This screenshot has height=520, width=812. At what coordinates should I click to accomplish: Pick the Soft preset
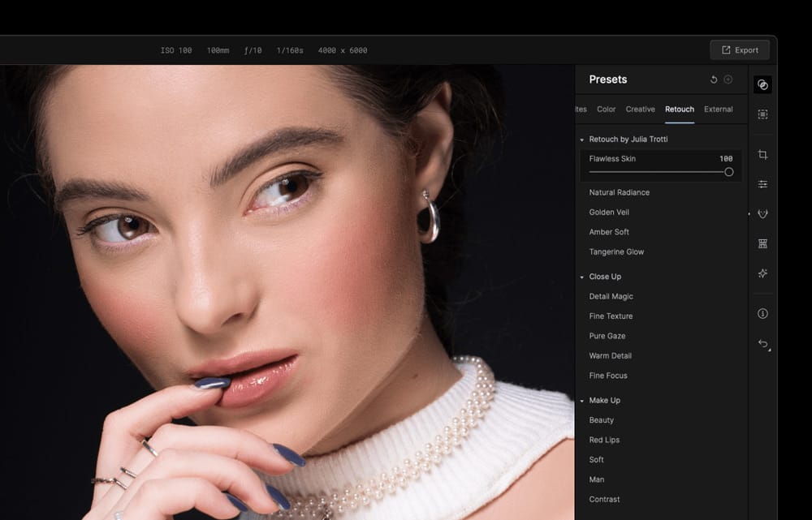(x=596, y=459)
